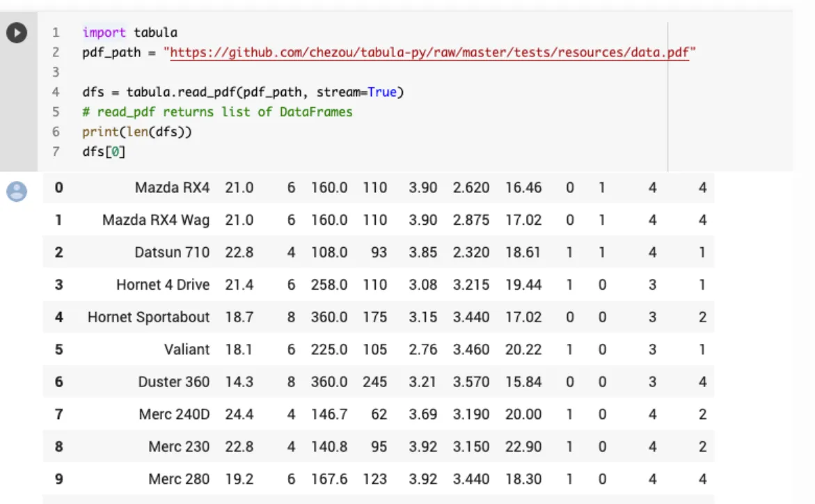Click the user avatar icon beside output
This screenshot has height=504, width=815.
point(17,191)
